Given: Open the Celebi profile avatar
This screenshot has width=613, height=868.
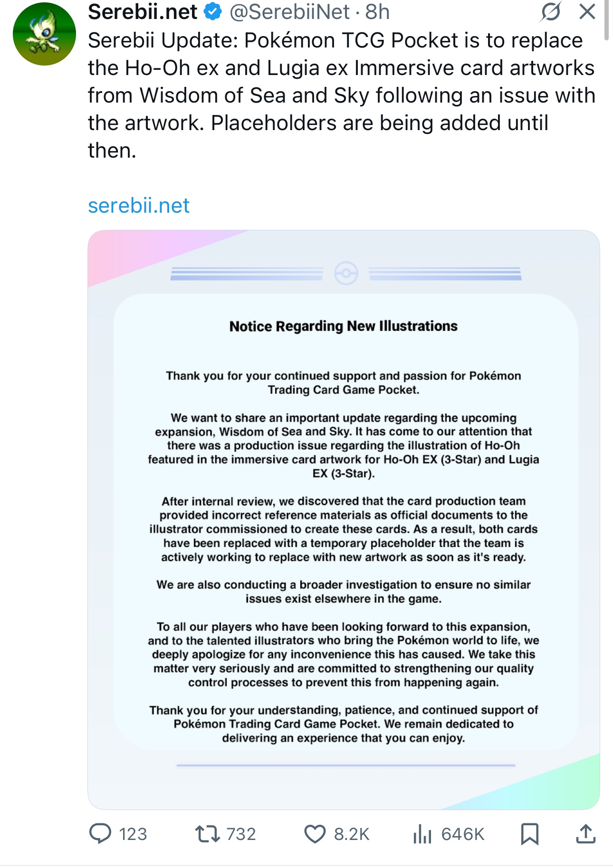Looking at the screenshot, I should 44,34.
